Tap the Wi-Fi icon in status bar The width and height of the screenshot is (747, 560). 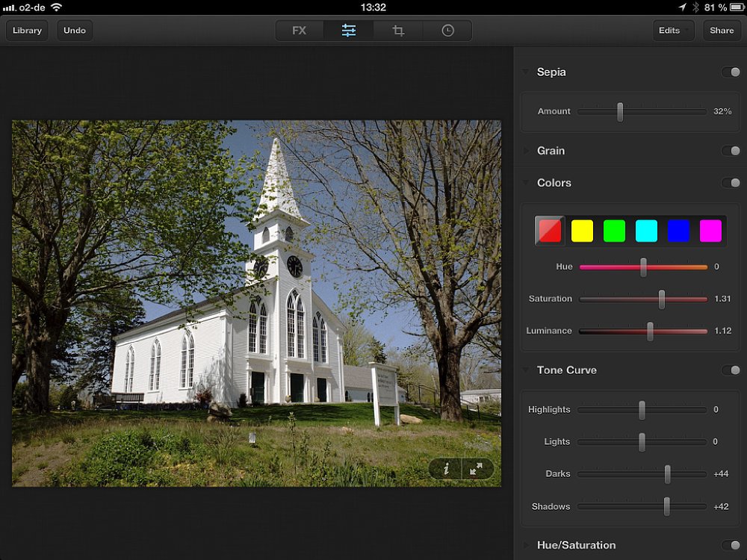[57, 7]
